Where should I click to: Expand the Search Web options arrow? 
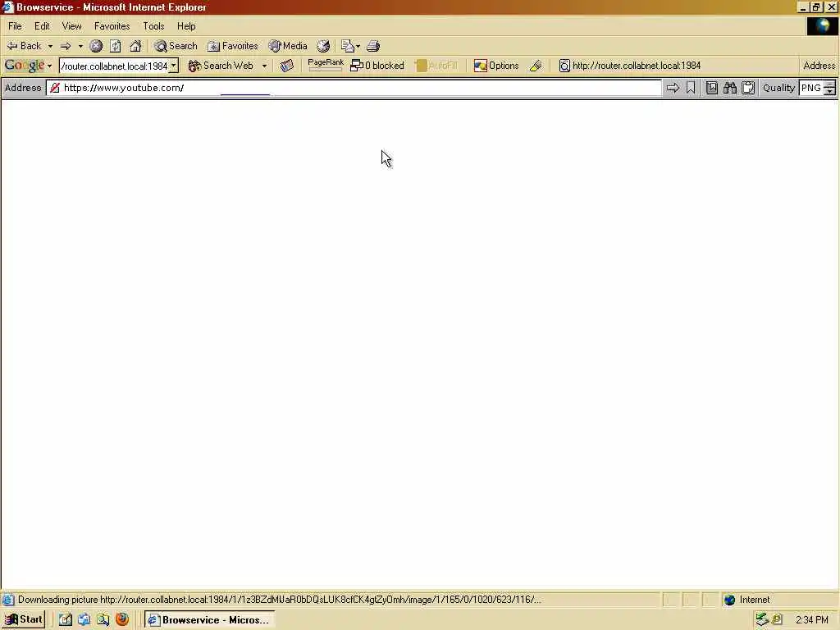pos(265,66)
